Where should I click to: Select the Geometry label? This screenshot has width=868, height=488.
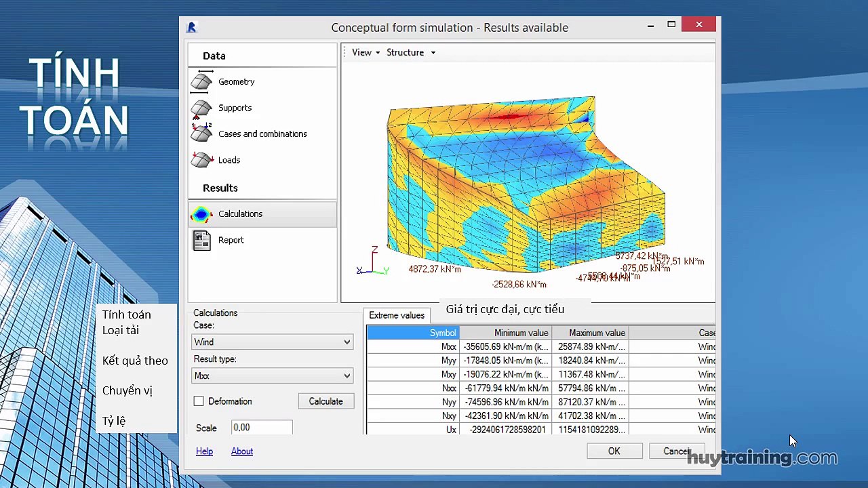click(x=236, y=81)
